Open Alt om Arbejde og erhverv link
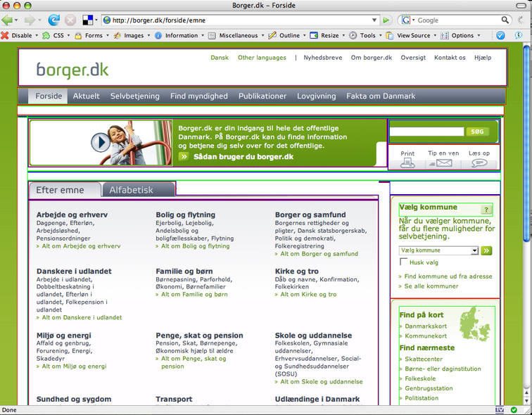The width and height of the screenshot is (532, 415). (x=81, y=246)
